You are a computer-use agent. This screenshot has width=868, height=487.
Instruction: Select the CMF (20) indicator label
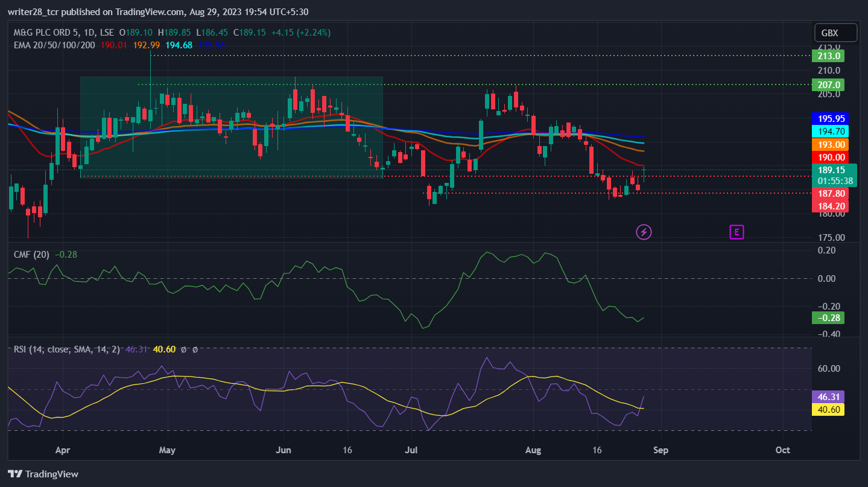pos(31,255)
